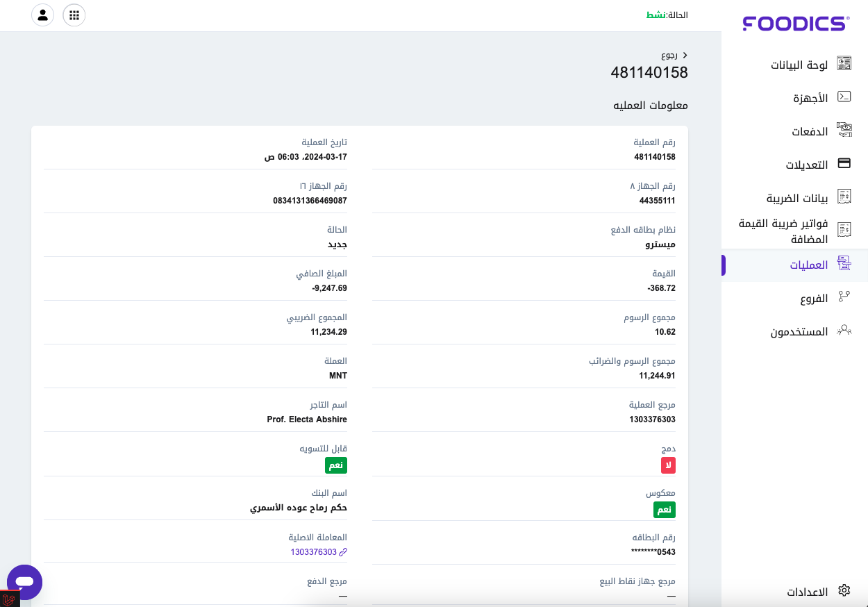Click the amount value -368.72
This screenshot has width=868, height=607.
pyautogui.click(x=661, y=288)
